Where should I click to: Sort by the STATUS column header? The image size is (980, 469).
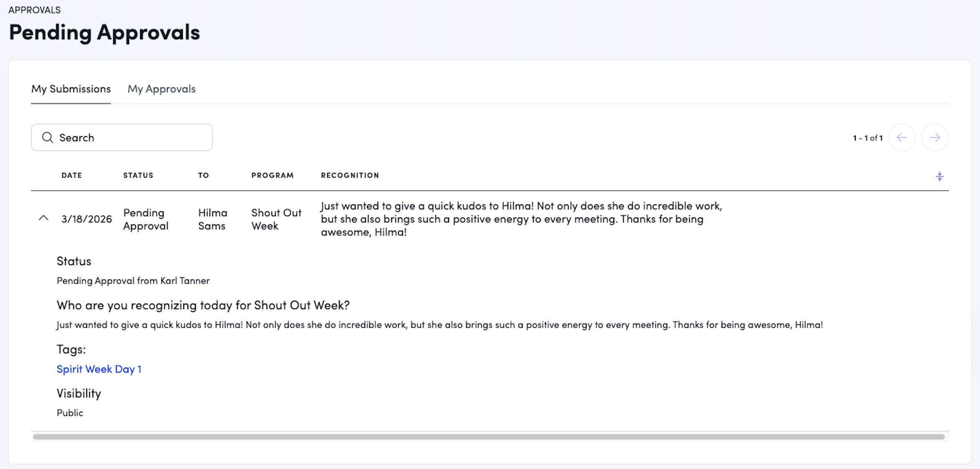pyautogui.click(x=138, y=175)
